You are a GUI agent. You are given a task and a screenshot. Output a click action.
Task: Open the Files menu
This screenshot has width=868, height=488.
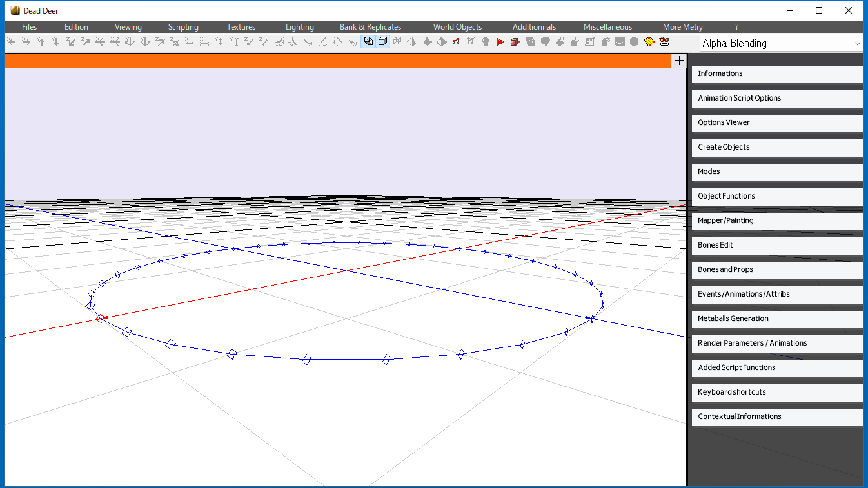[29, 27]
